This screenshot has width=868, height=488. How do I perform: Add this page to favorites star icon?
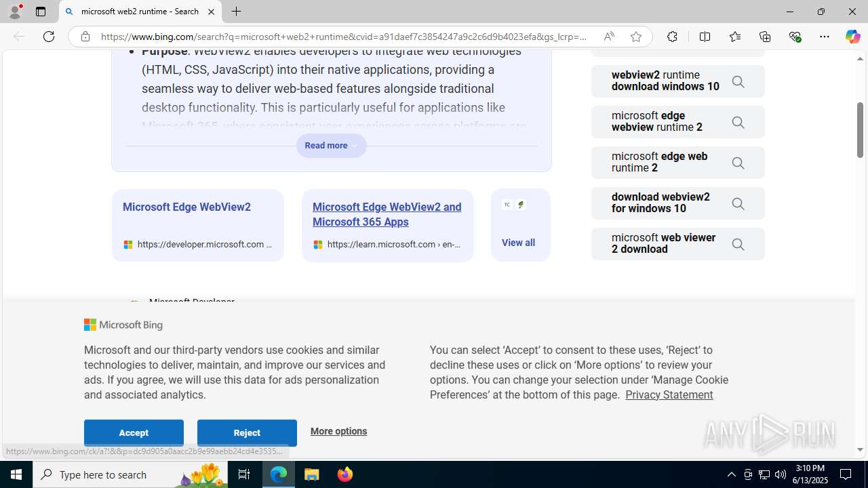(x=635, y=37)
